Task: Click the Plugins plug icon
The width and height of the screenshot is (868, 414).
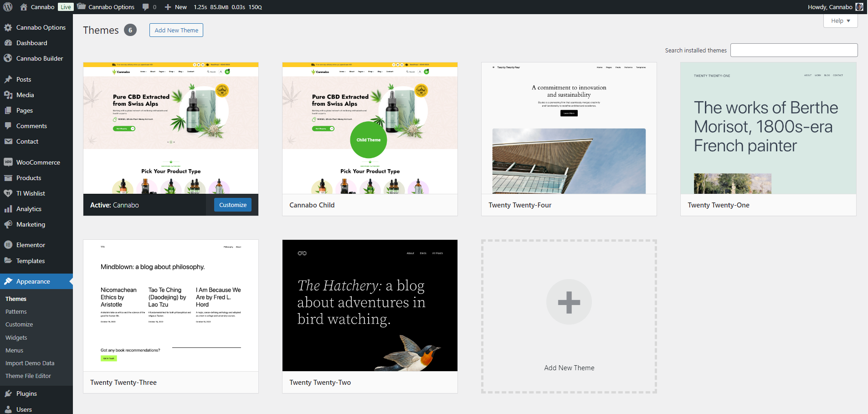Action: click(x=8, y=393)
